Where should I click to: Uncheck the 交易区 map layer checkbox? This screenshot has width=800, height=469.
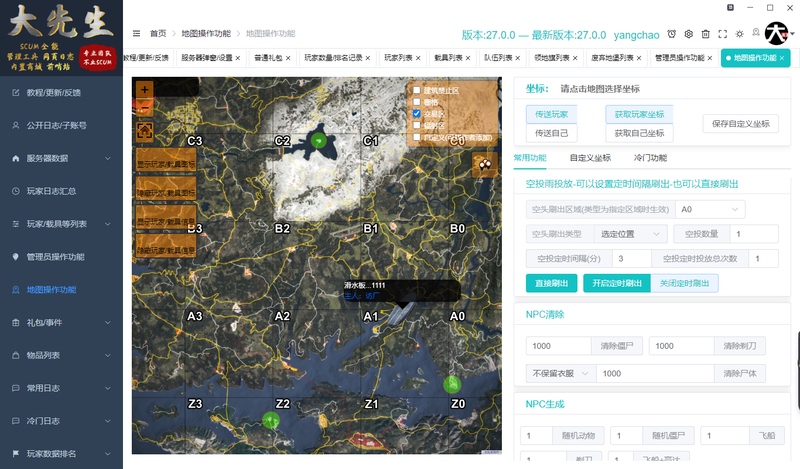click(417, 113)
